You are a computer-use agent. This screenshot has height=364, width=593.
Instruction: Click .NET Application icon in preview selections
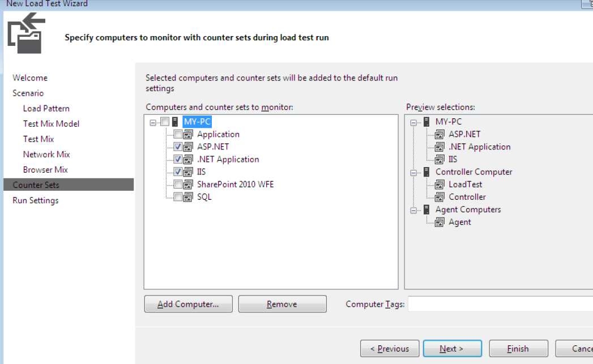click(x=440, y=147)
